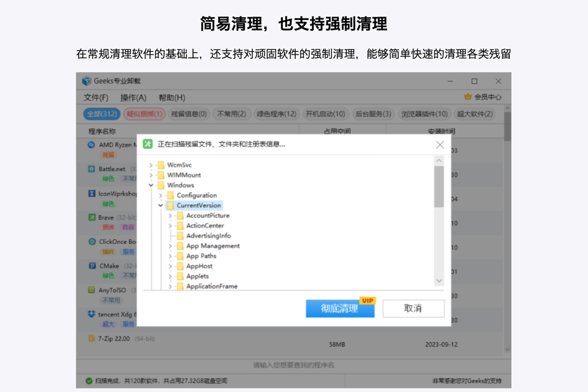The width and height of the screenshot is (588, 392).
Task: Click the 彻底清理 button
Action: point(340,308)
